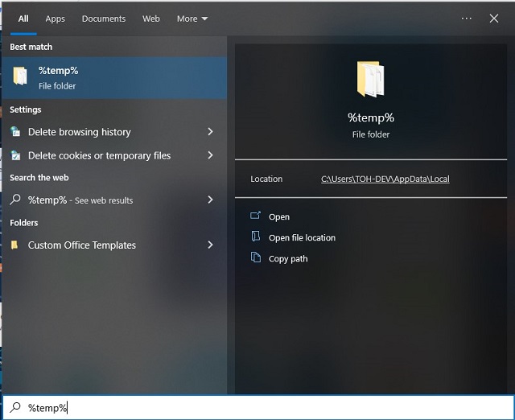Open %temp% See web results
Image resolution: width=515 pixels, height=420 pixels.
[80, 200]
